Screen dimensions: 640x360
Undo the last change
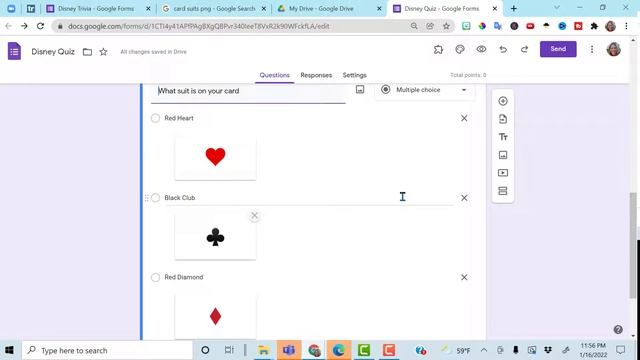tap(503, 49)
